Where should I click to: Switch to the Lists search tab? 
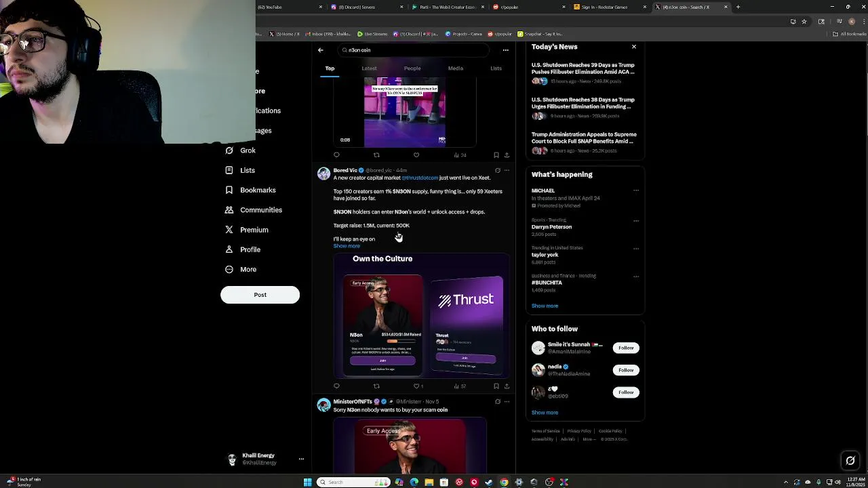(x=496, y=68)
